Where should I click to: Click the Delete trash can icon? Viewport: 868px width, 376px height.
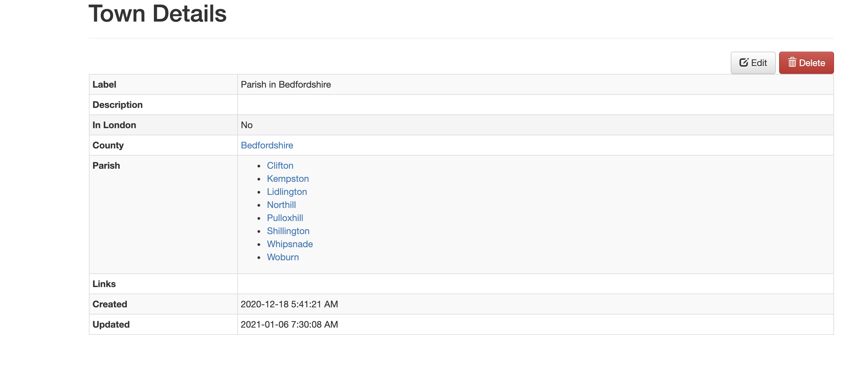click(792, 62)
